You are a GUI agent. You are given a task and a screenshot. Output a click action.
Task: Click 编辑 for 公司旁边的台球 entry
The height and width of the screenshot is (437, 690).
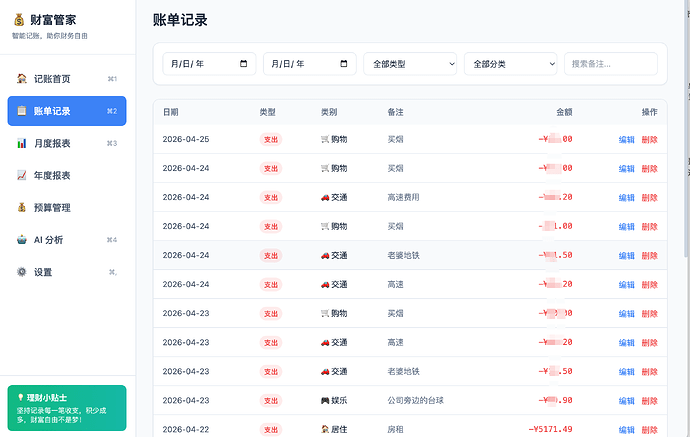coord(626,401)
